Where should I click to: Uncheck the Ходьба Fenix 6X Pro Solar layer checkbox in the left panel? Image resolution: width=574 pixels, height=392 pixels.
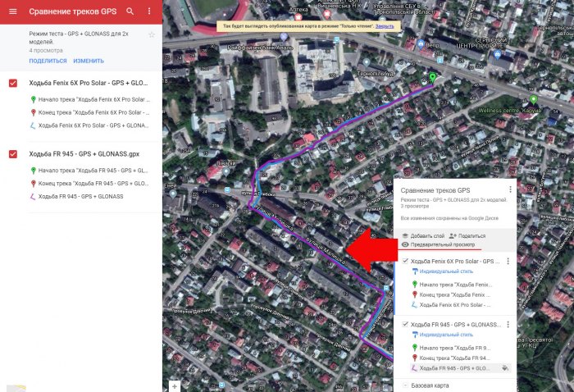coord(13,83)
